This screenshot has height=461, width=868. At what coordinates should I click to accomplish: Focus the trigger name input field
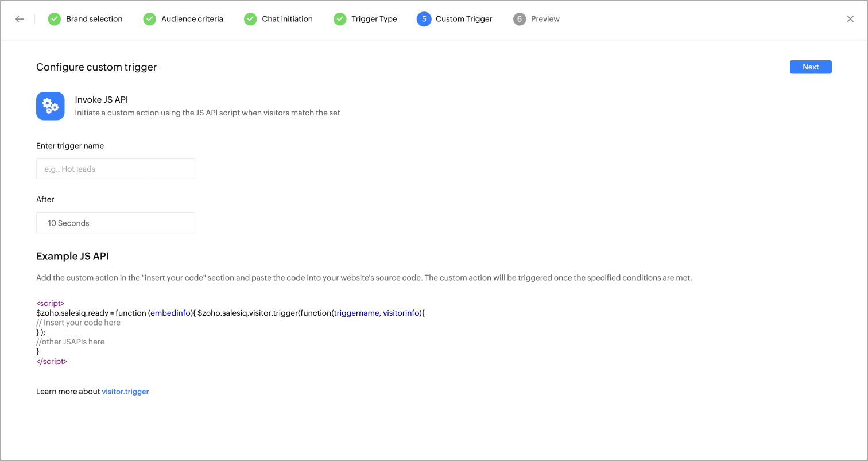[x=115, y=169]
